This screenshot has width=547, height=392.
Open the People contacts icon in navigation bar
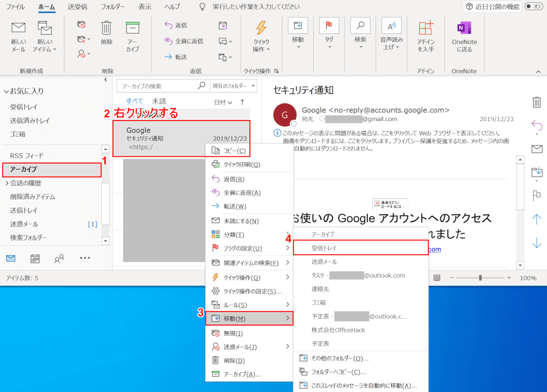tap(59, 259)
